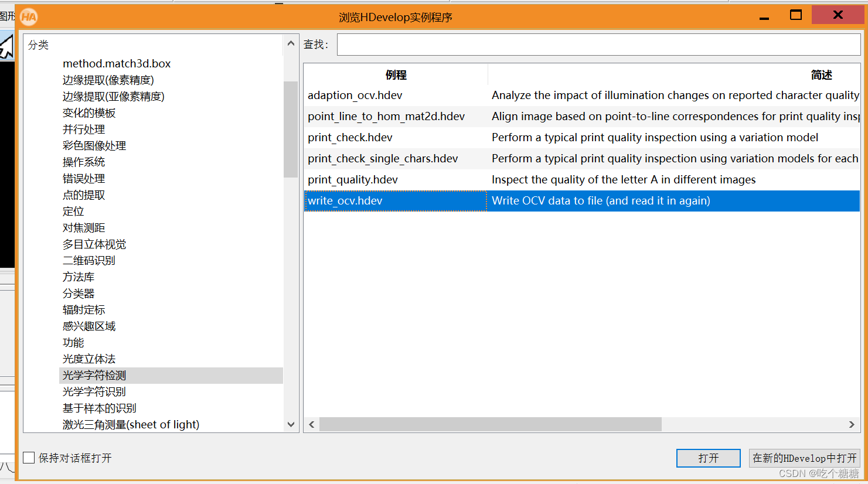
Task: Select category 光学字符检测
Action: (94, 375)
